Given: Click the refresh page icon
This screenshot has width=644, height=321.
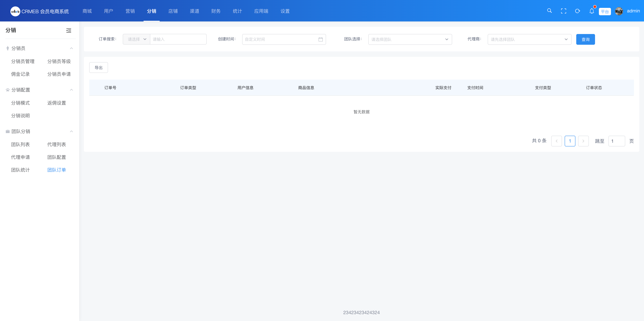Looking at the screenshot, I should [x=577, y=11].
